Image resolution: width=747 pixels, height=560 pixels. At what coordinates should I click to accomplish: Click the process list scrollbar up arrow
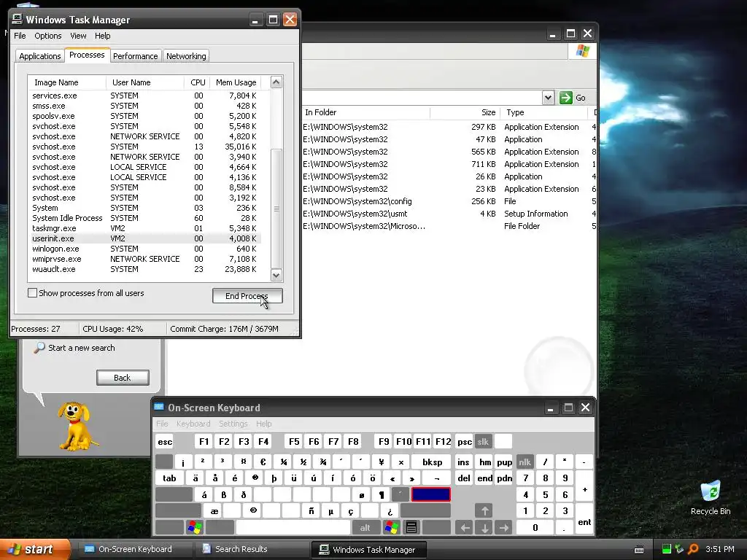tap(276, 82)
